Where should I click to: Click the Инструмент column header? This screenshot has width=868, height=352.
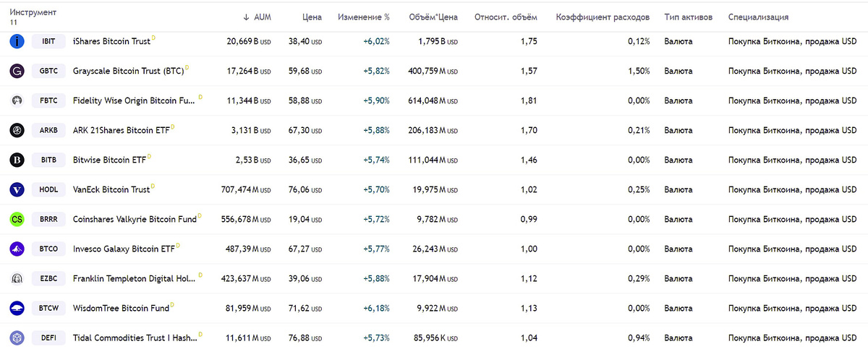tap(33, 13)
